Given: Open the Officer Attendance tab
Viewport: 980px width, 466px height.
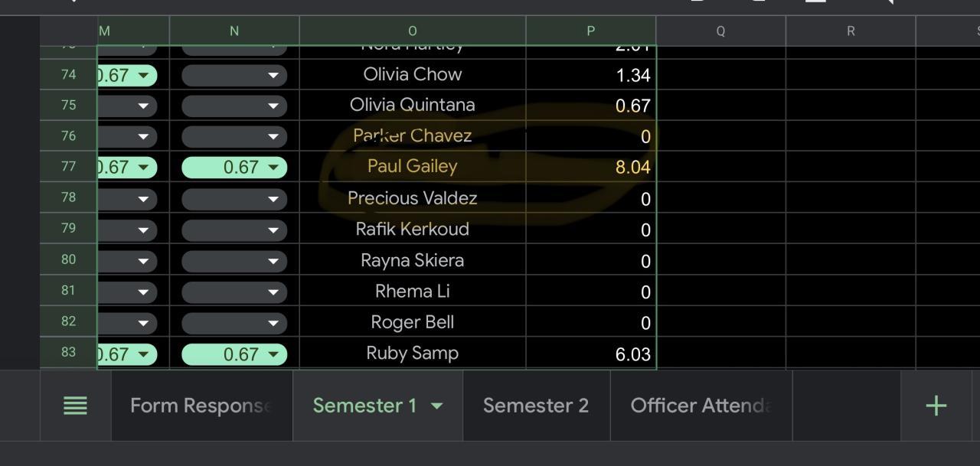Looking at the screenshot, I should 700,406.
